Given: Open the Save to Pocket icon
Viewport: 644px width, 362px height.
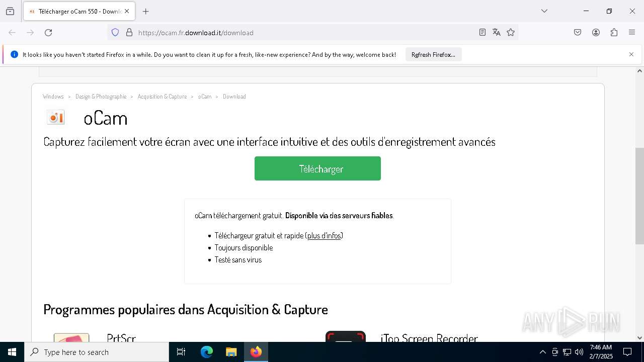Looking at the screenshot, I should (x=578, y=33).
